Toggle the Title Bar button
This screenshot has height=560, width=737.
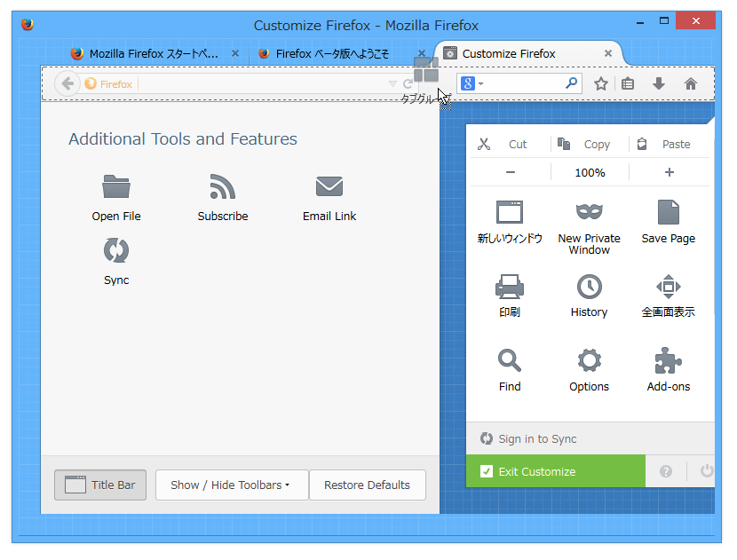tap(100, 485)
